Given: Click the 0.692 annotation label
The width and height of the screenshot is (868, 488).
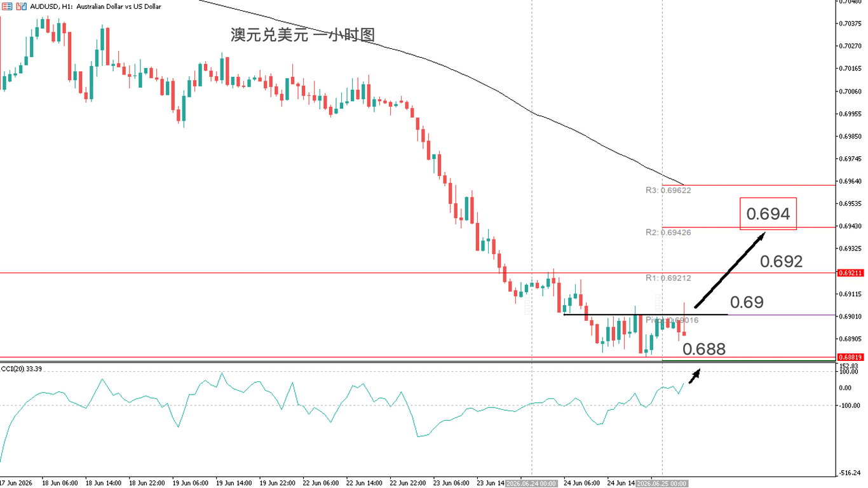Looking at the screenshot, I should tap(781, 261).
